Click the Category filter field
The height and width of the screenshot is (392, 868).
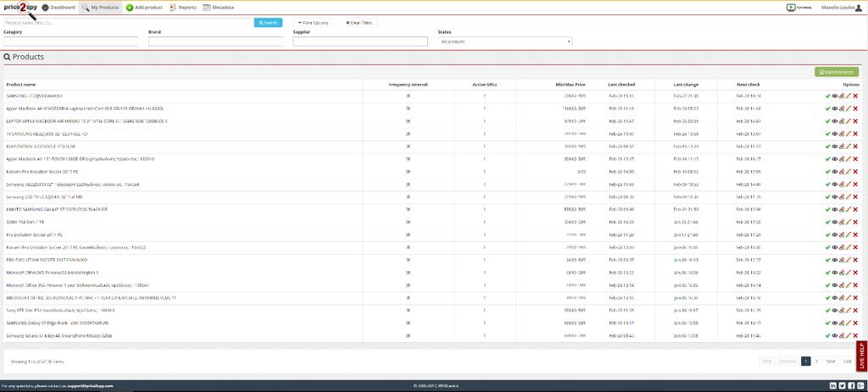coord(71,41)
